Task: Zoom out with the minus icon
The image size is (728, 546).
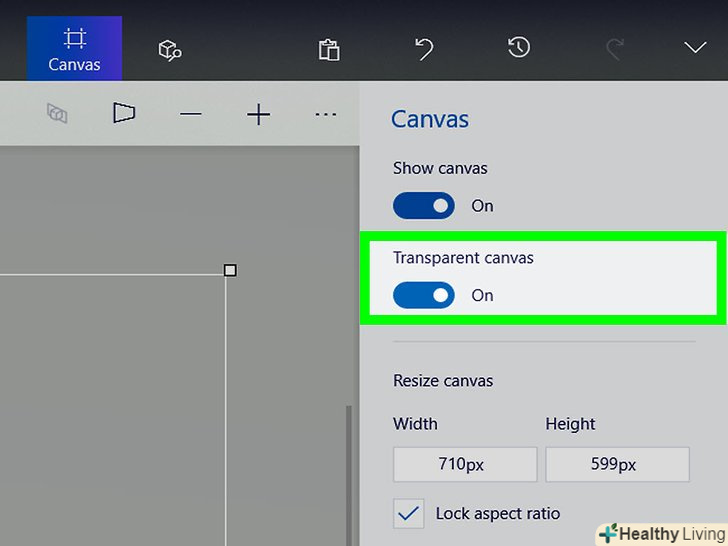Action: (x=190, y=115)
